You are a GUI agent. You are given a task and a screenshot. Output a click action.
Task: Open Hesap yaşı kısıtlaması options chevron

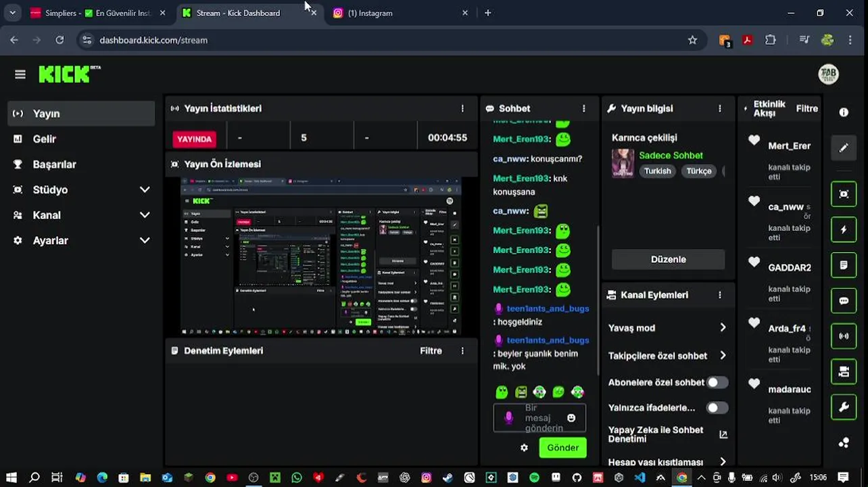click(x=723, y=462)
